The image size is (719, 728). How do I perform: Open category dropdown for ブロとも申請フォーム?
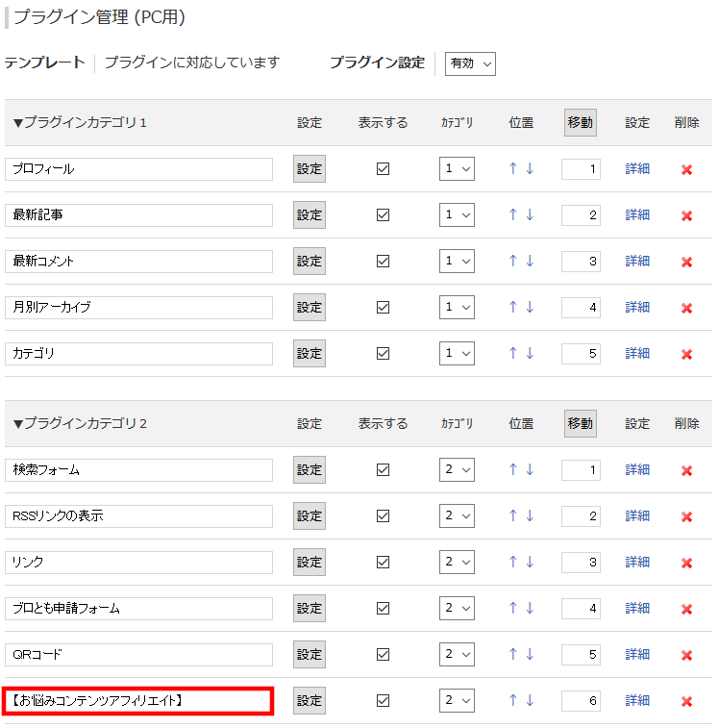click(457, 608)
